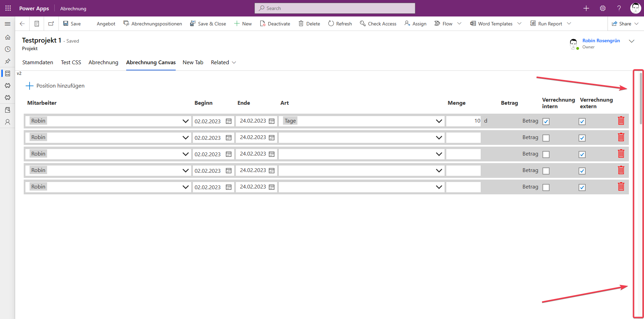Check Verrechnung intern in second row

tap(546, 138)
